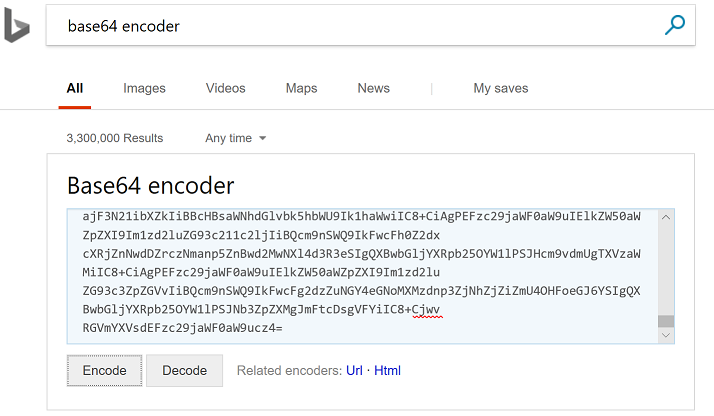Select the All tab
This screenshot has width=714, height=416.
pos(75,88)
